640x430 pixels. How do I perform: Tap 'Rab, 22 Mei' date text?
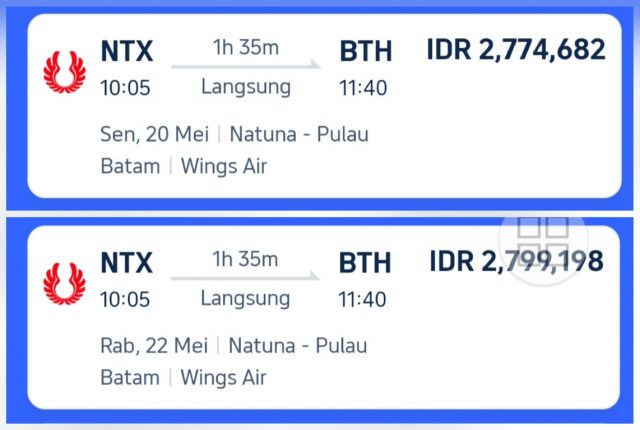coord(154,346)
